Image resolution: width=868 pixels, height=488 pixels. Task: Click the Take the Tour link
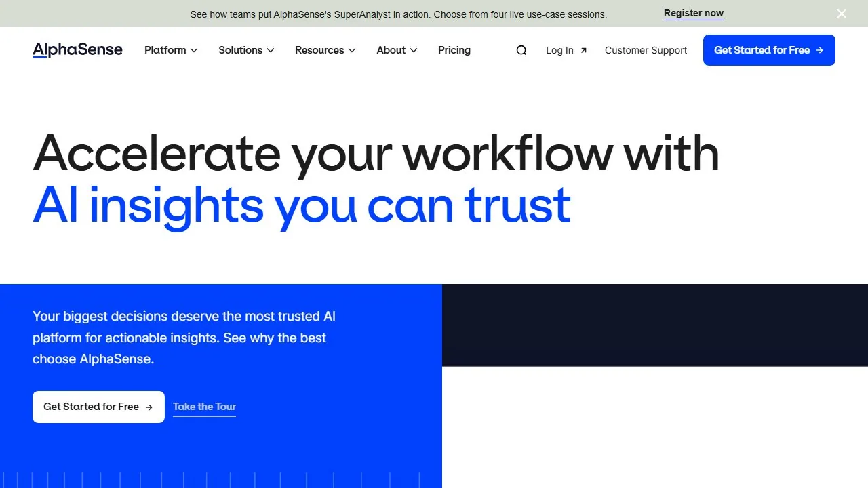click(x=204, y=407)
